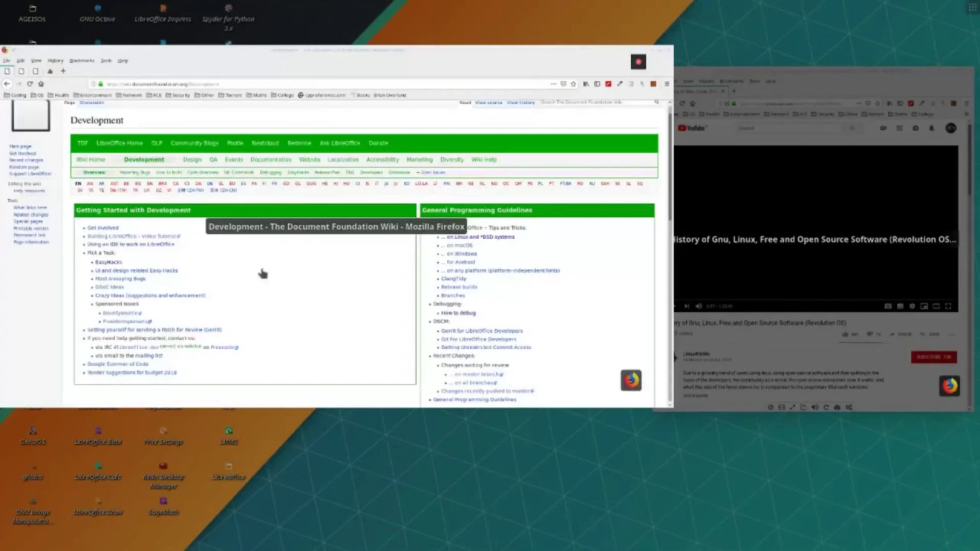This screenshot has width=980, height=551.
Task: Open the Bookmarks menu in Firefox
Action: point(82,60)
